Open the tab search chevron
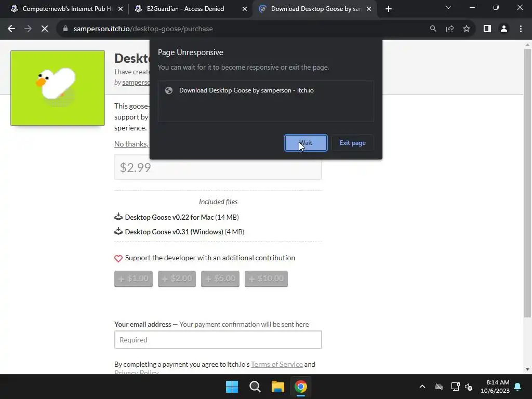The image size is (532, 399). pyautogui.click(x=448, y=7)
